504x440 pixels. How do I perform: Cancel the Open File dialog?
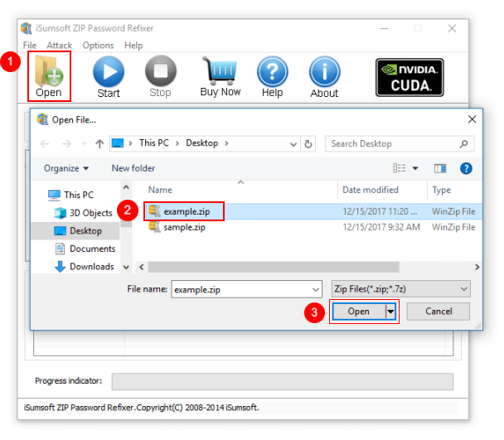(x=439, y=311)
